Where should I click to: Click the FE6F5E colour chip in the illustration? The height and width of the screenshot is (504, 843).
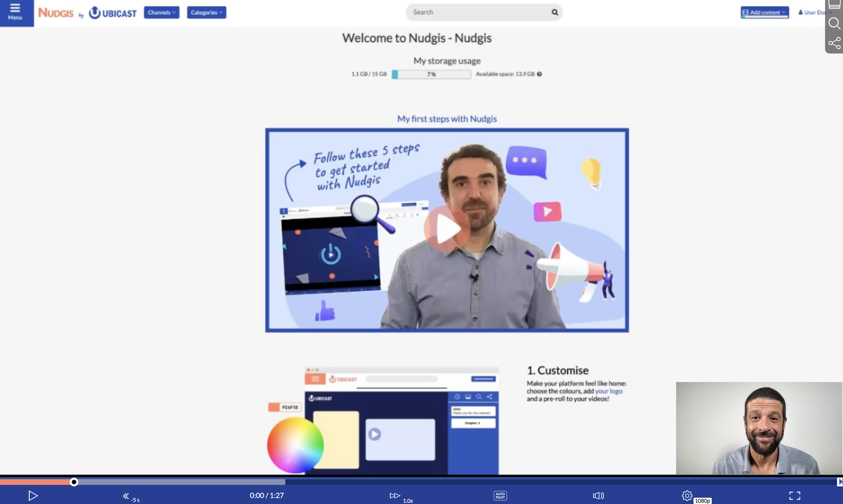[x=284, y=407]
